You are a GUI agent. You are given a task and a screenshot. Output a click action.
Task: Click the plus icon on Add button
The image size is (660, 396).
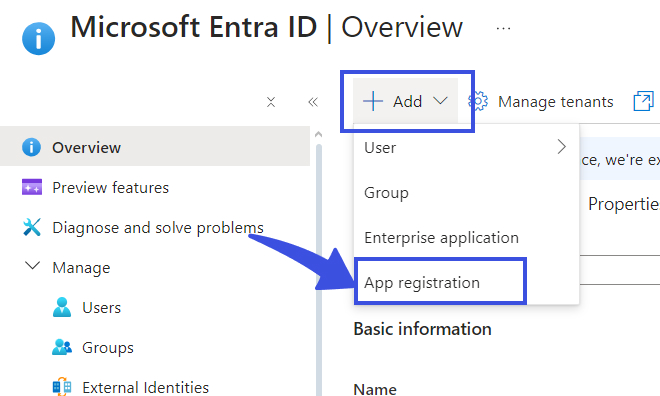point(373,101)
